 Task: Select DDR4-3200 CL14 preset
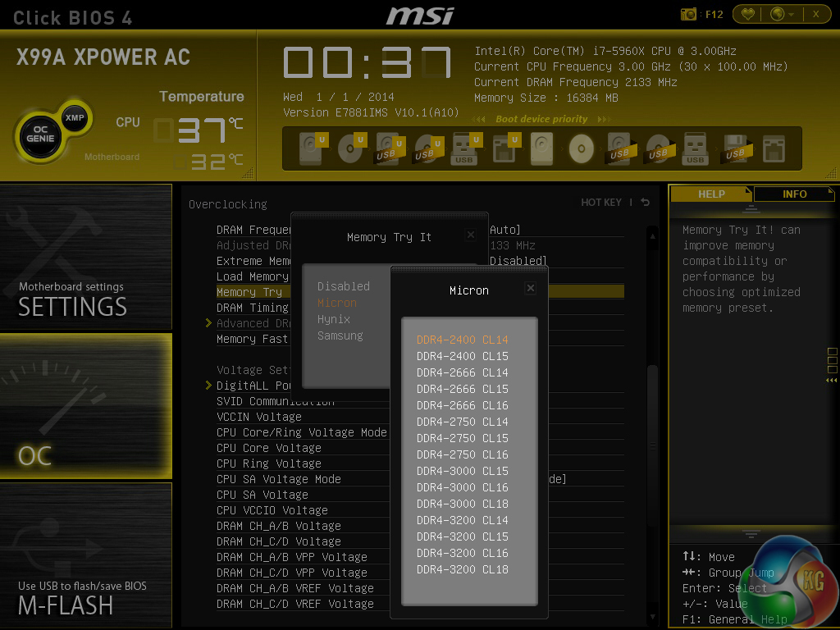(463, 520)
